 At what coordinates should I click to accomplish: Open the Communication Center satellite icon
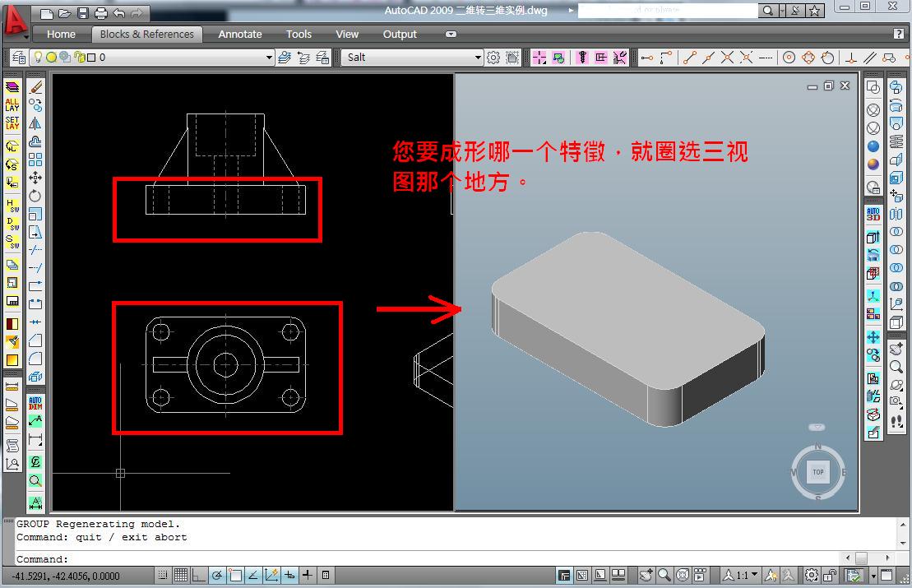(795, 11)
